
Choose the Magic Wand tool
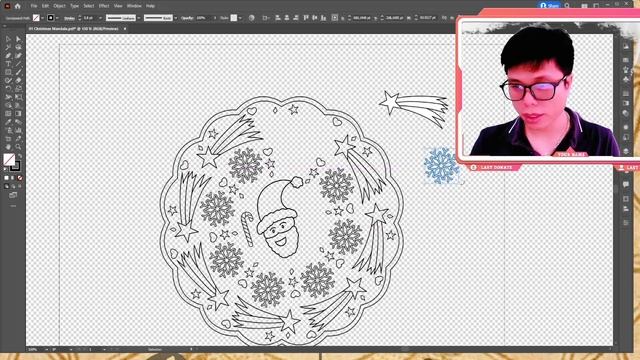8,47
